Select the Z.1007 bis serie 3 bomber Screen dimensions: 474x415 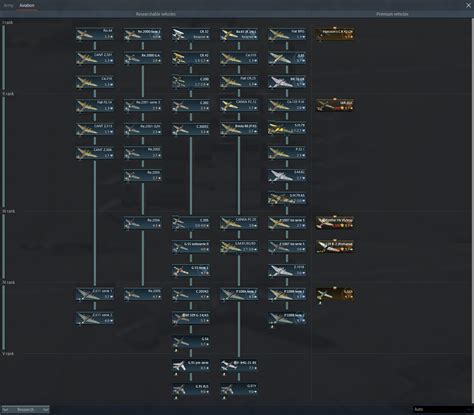(287, 223)
